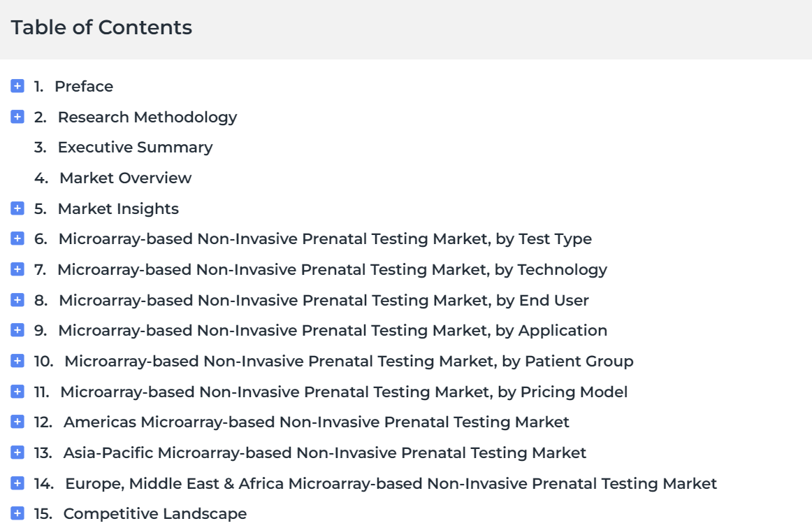Viewport: 812px width, 528px height.
Task: Expand plus icon for Americas market section
Action: pyautogui.click(x=17, y=422)
